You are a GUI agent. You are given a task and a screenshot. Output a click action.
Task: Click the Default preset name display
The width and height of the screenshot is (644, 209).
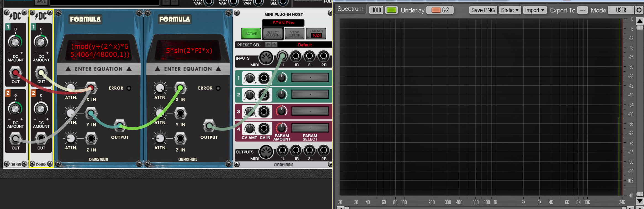pyautogui.click(x=304, y=45)
